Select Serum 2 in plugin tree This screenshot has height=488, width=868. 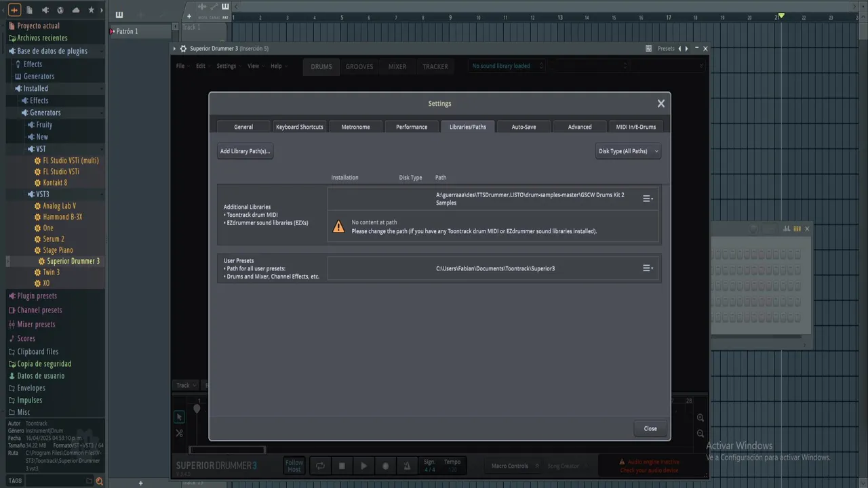pos(54,239)
